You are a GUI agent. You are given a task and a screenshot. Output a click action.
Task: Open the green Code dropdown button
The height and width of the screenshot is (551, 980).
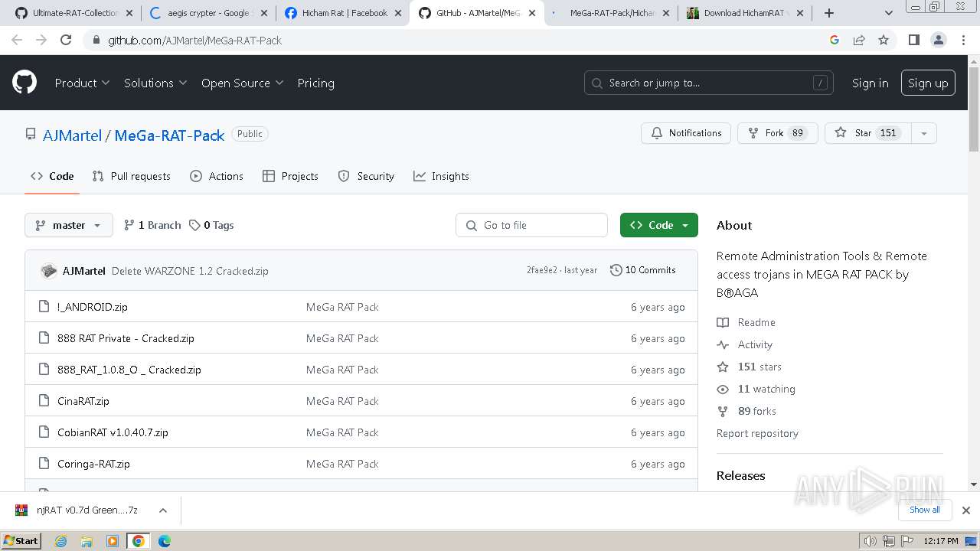tap(659, 225)
